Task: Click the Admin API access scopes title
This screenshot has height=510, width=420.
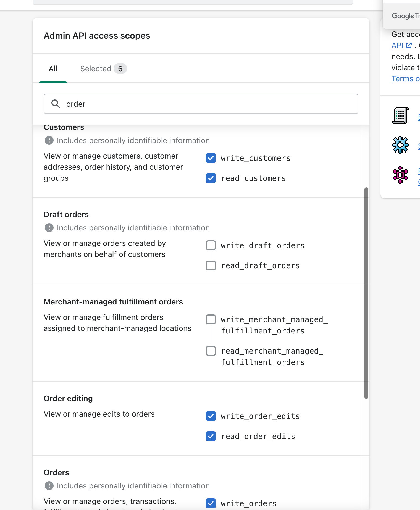Action: (x=97, y=36)
